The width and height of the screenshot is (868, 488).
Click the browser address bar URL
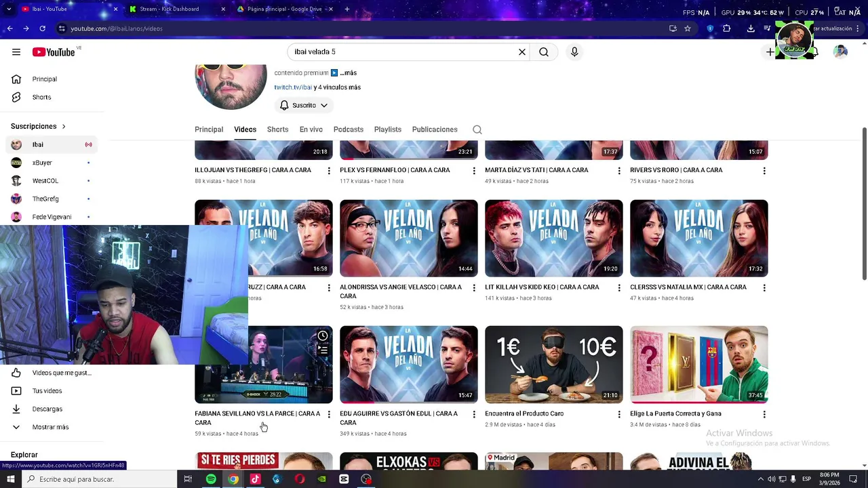(117, 28)
